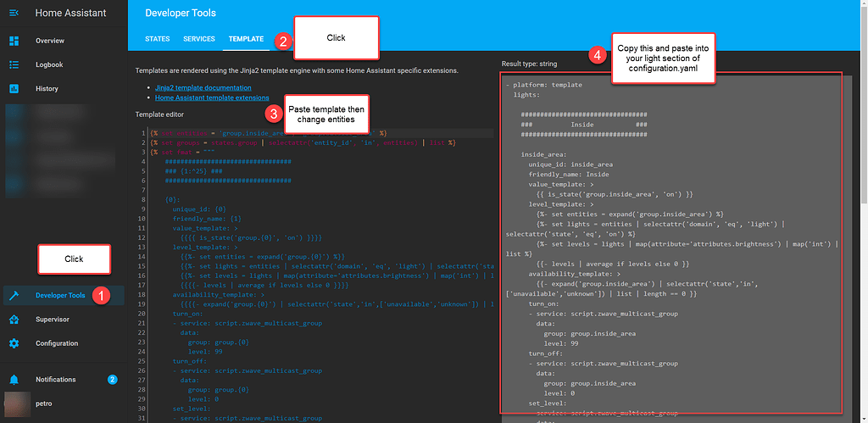Screen dimensions: 868x423
Task: Click the notifications count badge
Action: coord(113,380)
